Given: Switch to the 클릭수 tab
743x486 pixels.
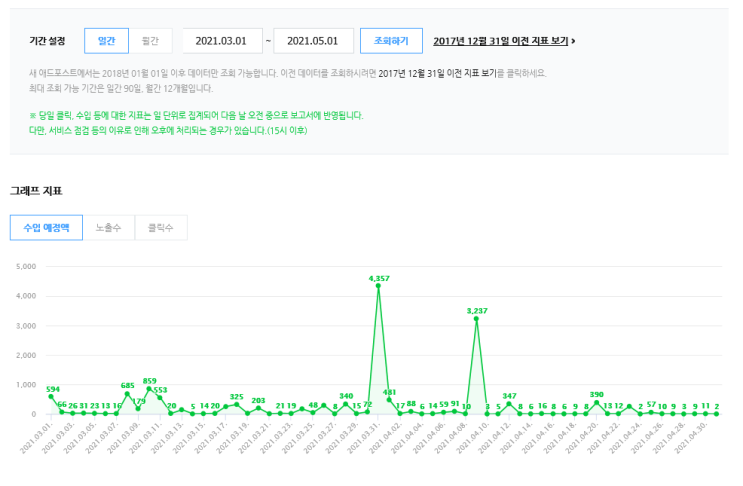Looking at the screenshot, I should (x=160, y=228).
